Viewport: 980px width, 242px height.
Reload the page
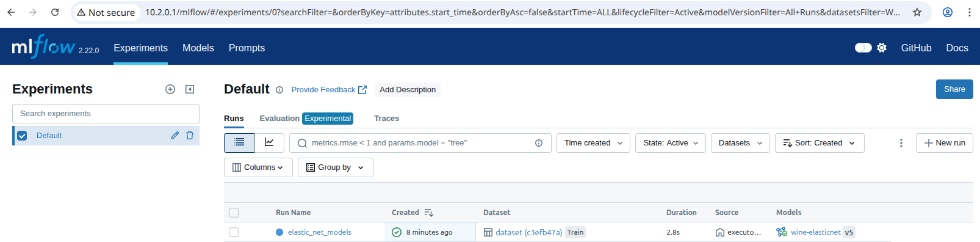pyautogui.click(x=55, y=12)
